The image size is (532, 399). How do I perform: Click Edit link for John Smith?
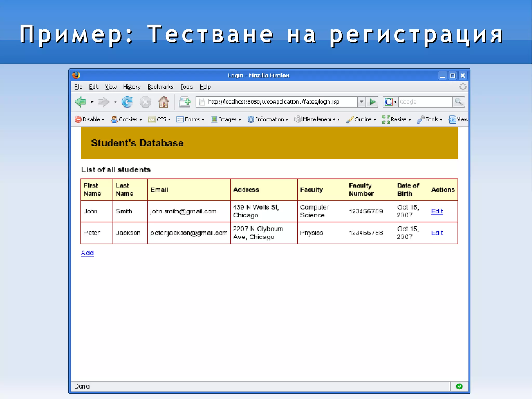coord(437,211)
